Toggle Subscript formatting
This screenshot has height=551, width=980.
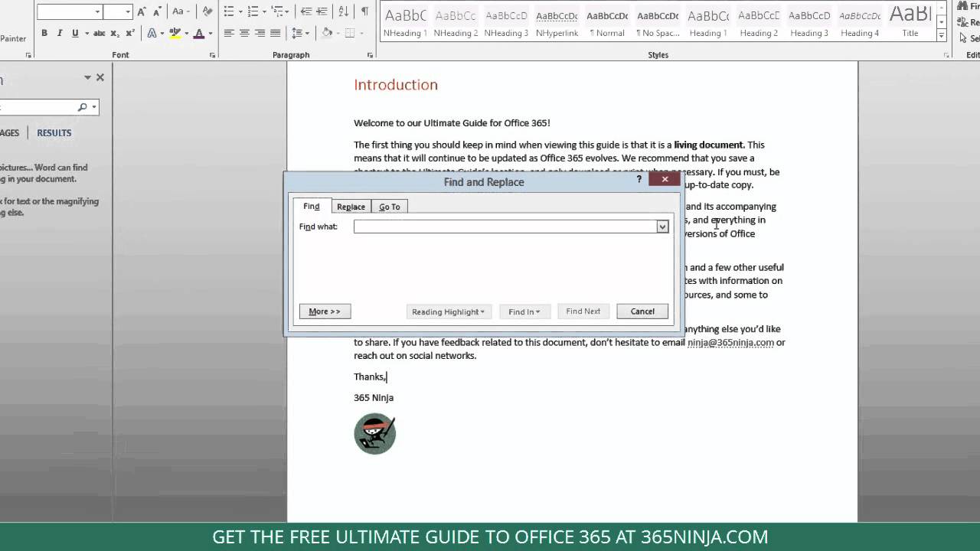pos(115,33)
